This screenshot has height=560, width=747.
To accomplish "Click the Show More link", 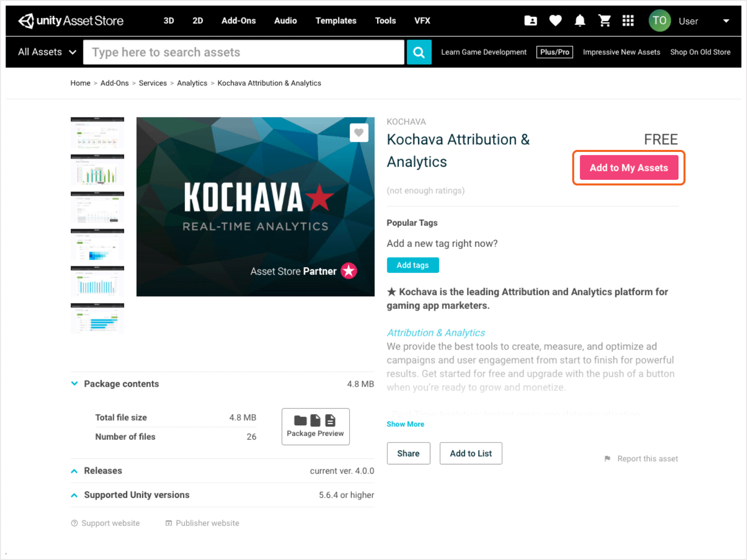I will [406, 424].
